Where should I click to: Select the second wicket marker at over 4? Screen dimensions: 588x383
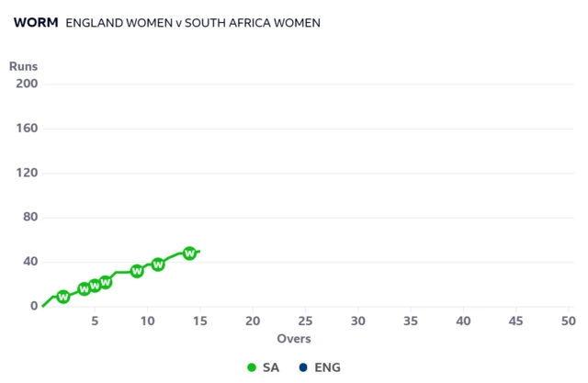(x=85, y=288)
